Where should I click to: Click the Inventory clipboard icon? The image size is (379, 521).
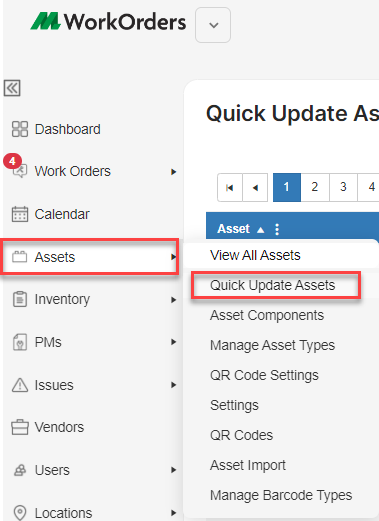click(x=20, y=299)
